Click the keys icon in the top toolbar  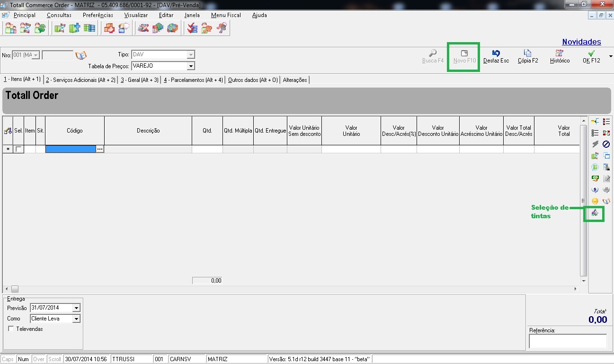point(222,28)
